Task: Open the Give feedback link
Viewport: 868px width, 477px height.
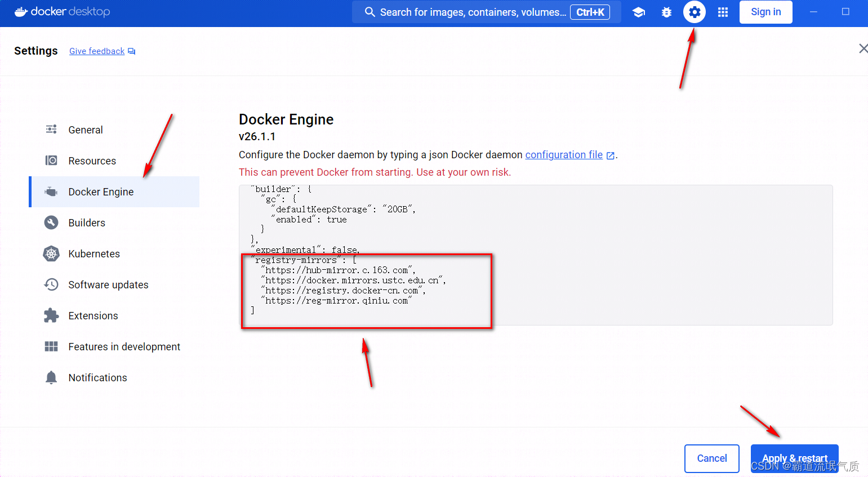Action: [97, 51]
